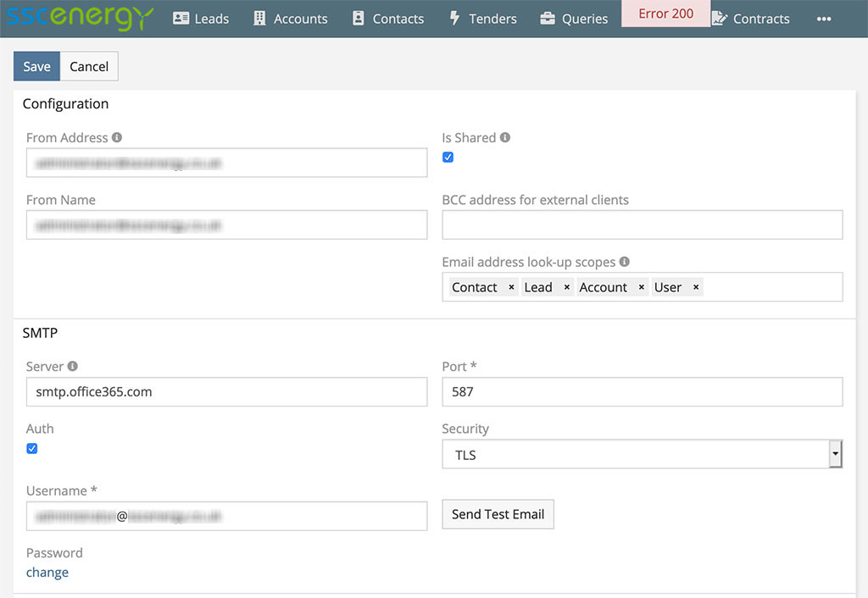Click the Leads card icon in navbar
868x598 pixels.
click(x=181, y=18)
